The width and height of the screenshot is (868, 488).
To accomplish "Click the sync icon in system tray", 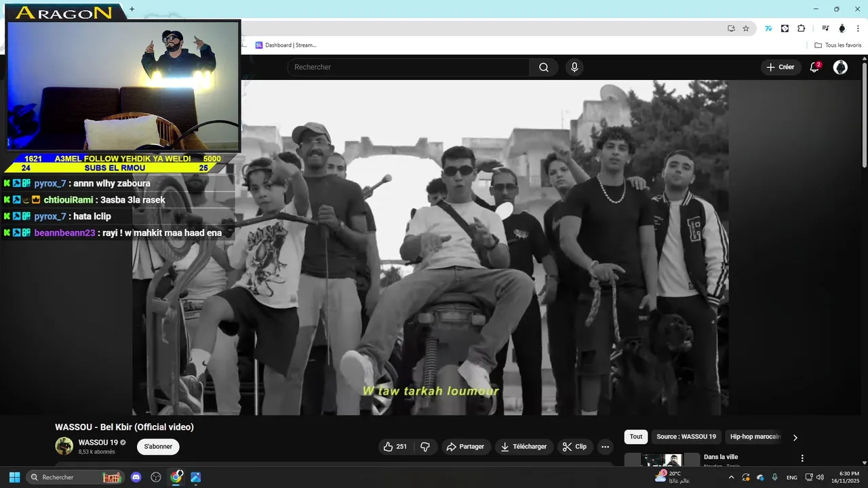I will pos(746,477).
